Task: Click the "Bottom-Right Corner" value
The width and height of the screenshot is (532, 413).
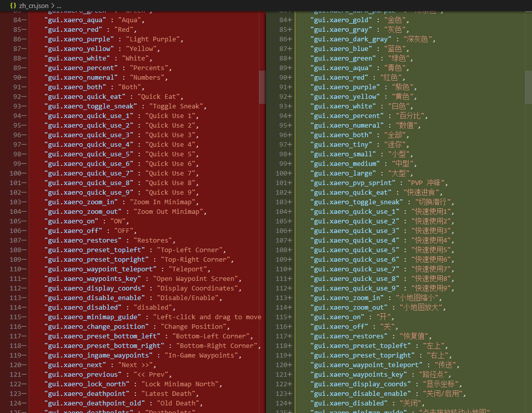Action: point(217,346)
